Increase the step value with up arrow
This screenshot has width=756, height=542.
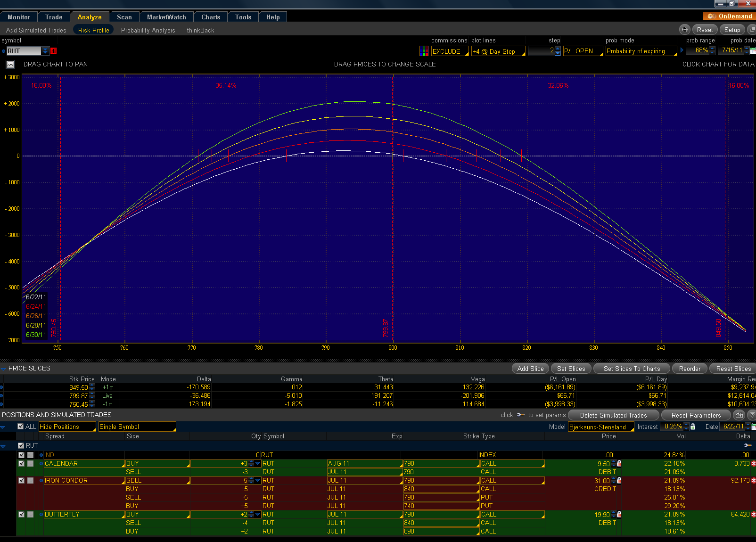click(x=558, y=48)
